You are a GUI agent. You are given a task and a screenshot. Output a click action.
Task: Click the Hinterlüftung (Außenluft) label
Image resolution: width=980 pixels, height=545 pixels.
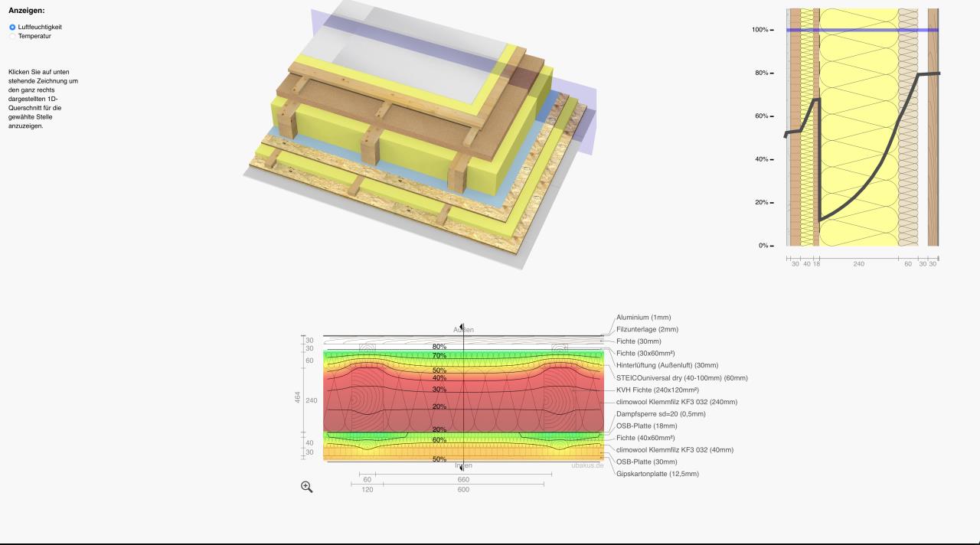(x=667, y=366)
